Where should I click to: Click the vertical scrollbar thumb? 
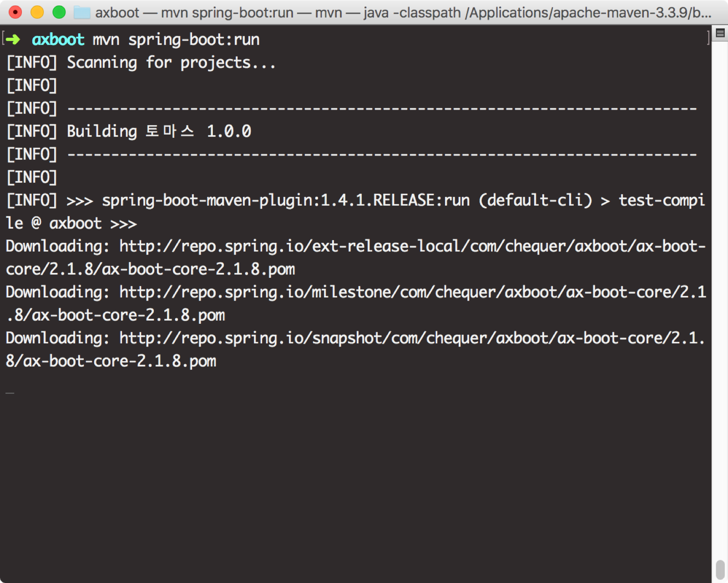pyautogui.click(x=720, y=570)
